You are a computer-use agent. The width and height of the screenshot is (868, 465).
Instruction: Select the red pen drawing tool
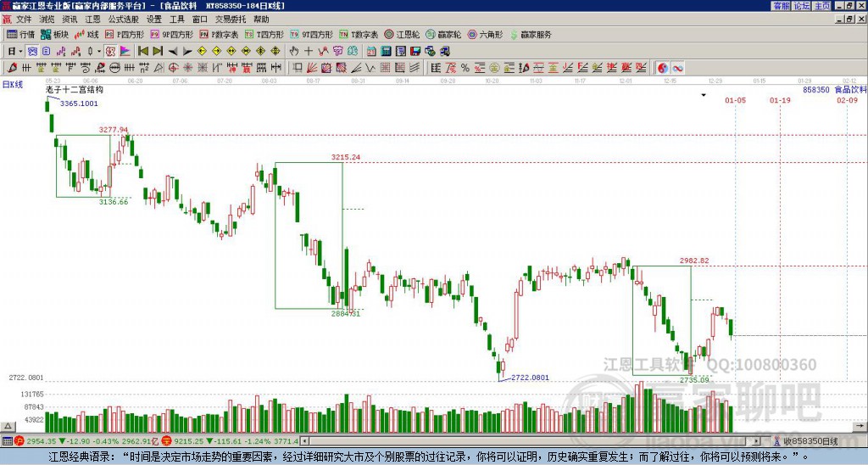pos(12,68)
